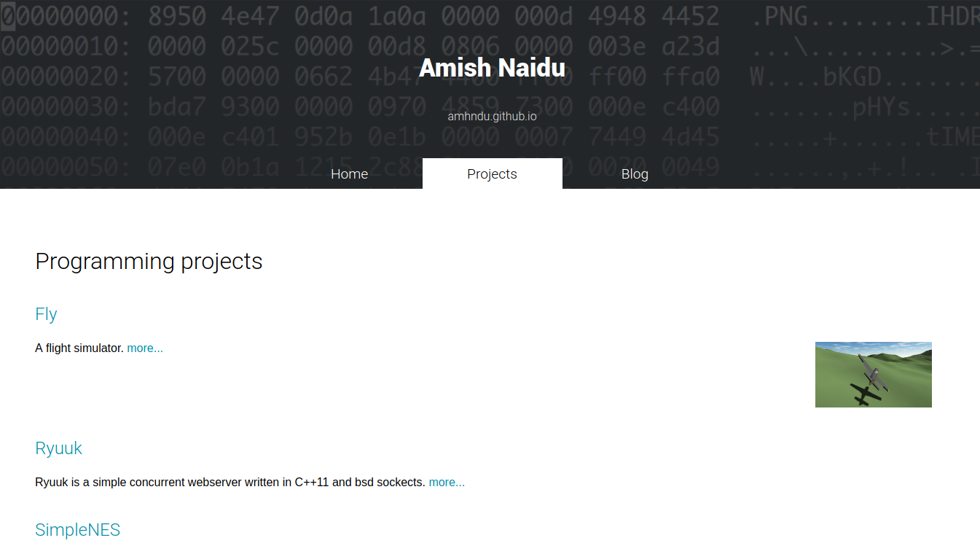This screenshot has height=554, width=980.
Task: Click the Ryuuk concurrent webserver description text
Action: [230, 483]
